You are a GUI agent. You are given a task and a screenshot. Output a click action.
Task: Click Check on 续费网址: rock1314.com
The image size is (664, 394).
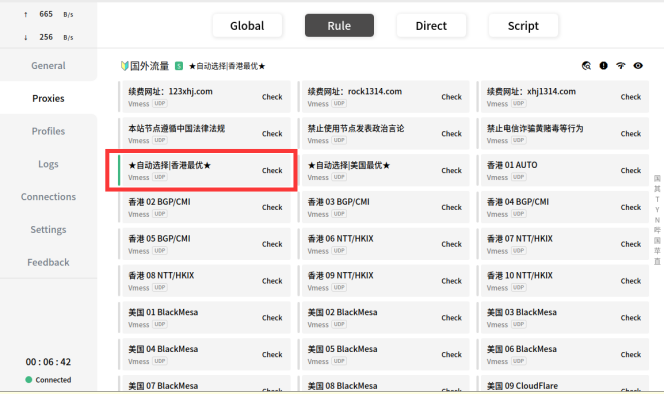pos(451,97)
